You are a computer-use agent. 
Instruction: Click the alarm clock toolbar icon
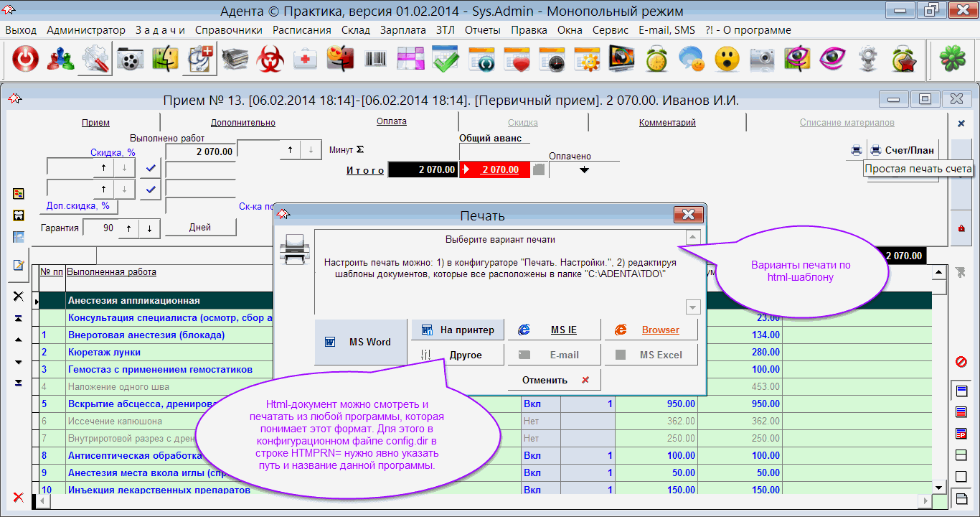click(656, 60)
